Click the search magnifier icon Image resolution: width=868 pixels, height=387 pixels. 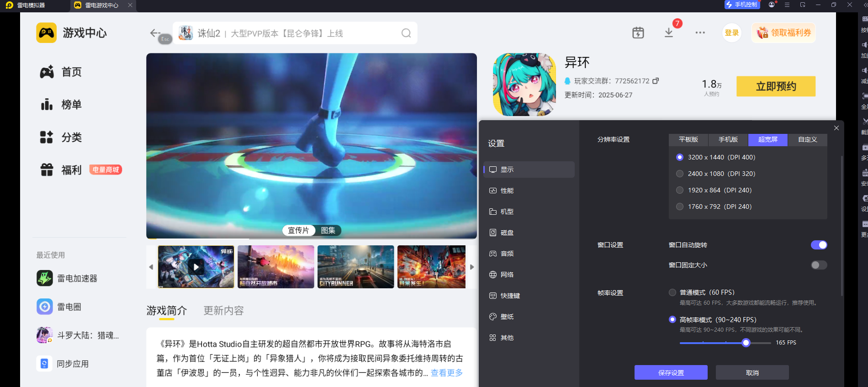406,33
